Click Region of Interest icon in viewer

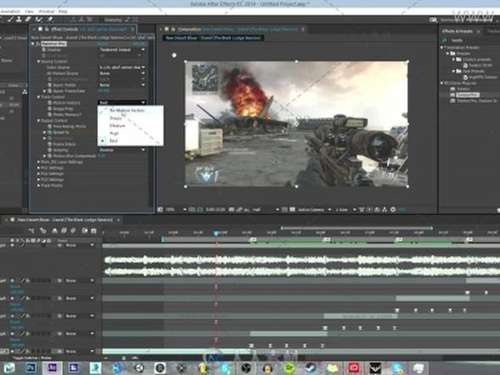(x=285, y=209)
